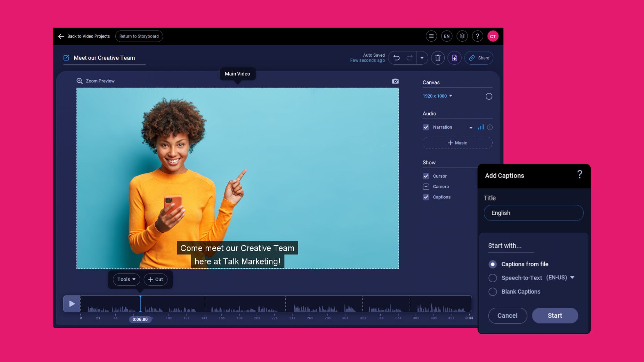Select the Captions from file radio button
Viewport: 644px width, 362px height.
click(x=492, y=264)
